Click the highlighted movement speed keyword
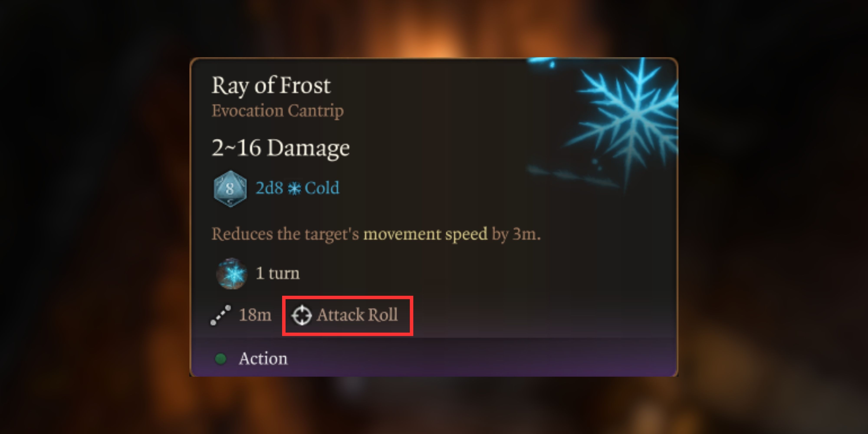Screen dimensions: 868x434 [425, 234]
